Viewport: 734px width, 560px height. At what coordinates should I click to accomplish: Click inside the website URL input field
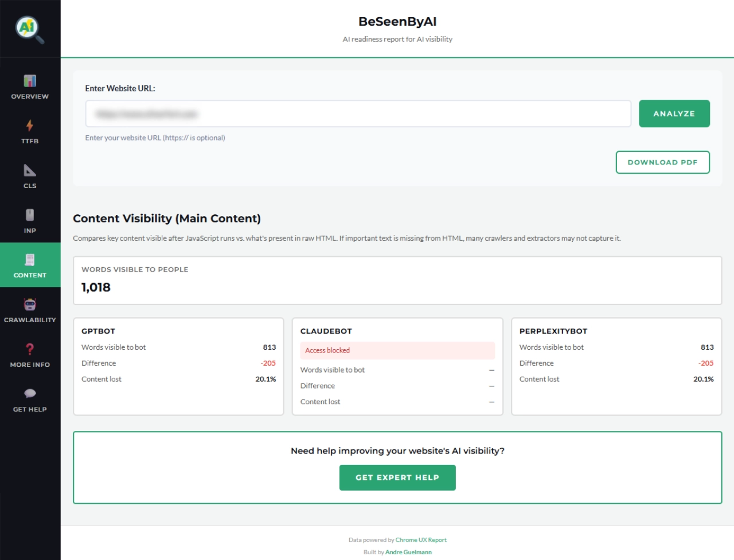pos(358,113)
